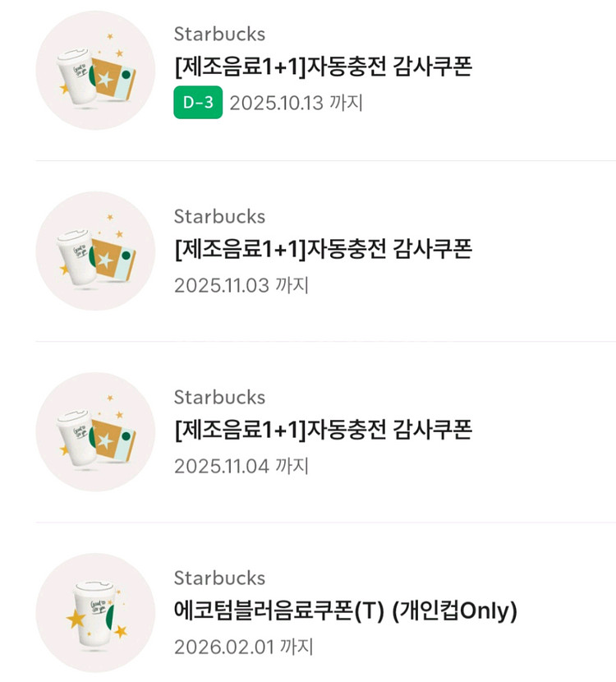The height and width of the screenshot is (682, 616).
Task: Open the 자동충전 감사쿠폰 valid until 2025.11.03
Action: 324,248
